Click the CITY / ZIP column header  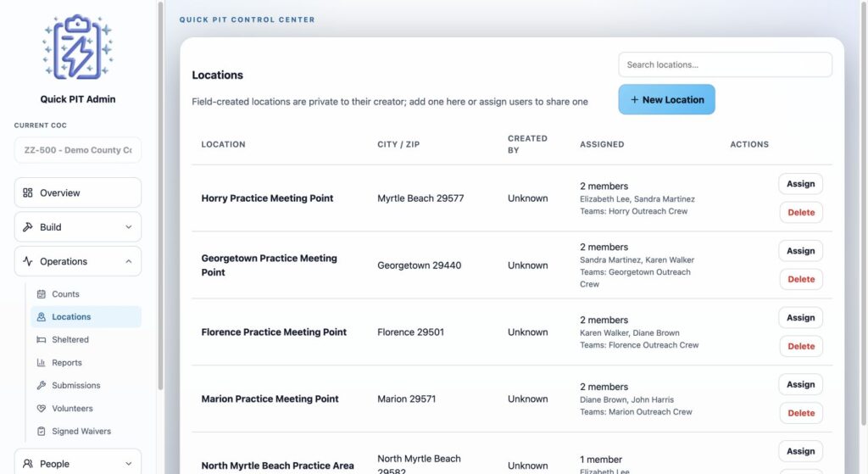398,144
